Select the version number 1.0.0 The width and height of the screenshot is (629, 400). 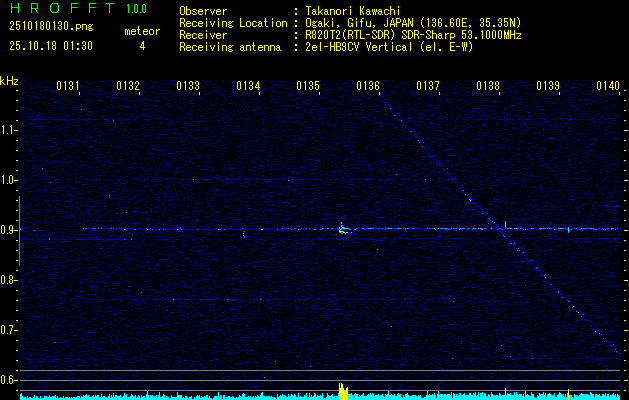(x=136, y=9)
